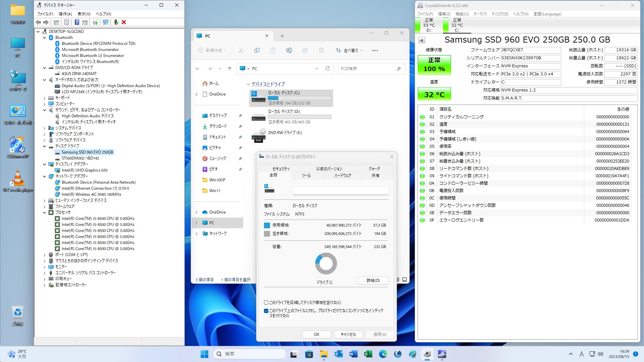
Task: Click the green 正常 100% health status box
Action: (x=434, y=65)
